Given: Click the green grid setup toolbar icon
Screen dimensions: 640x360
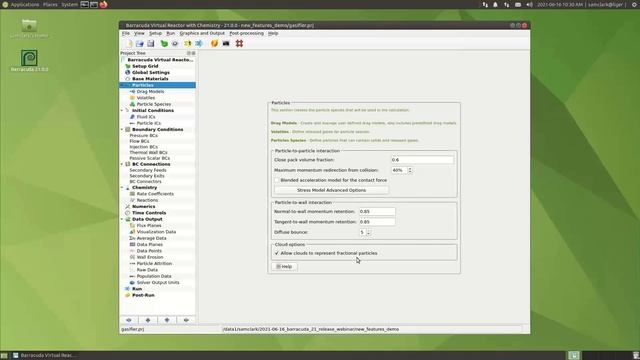Looking at the screenshot, I should pos(164,44).
